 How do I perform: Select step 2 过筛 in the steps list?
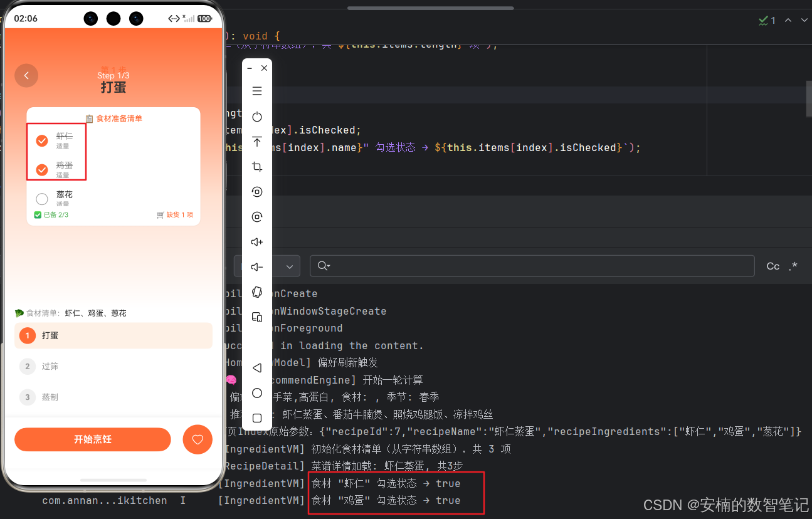tap(113, 366)
